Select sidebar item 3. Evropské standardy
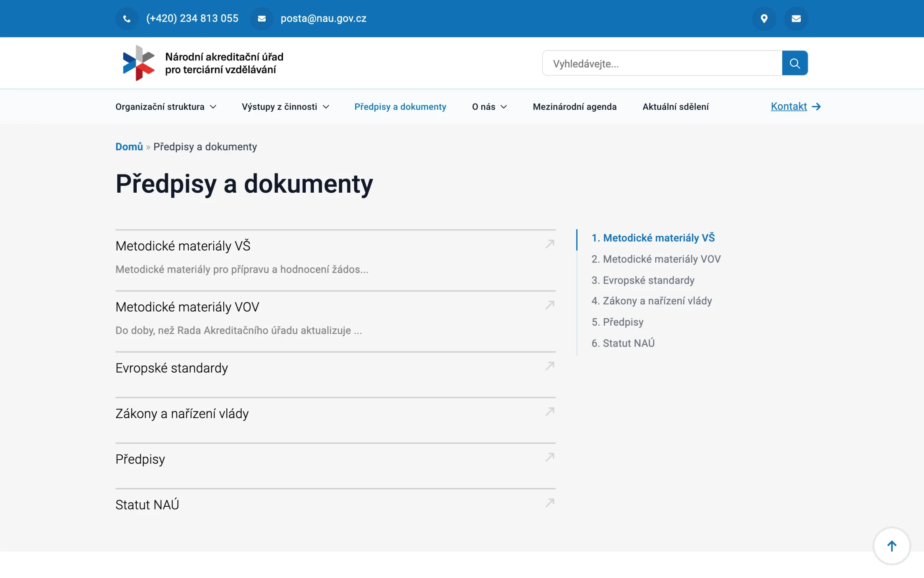 (x=643, y=281)
